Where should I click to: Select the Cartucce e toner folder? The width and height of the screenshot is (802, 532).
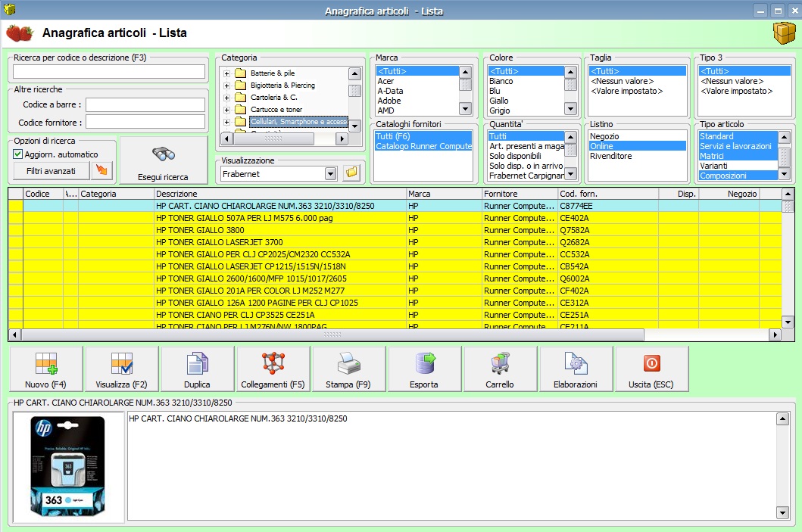tap(276, 110)
